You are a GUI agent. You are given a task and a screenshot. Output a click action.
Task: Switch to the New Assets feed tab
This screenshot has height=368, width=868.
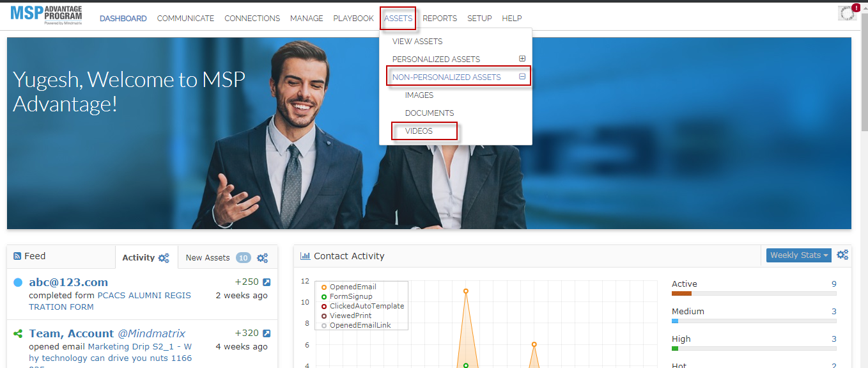pos(208,257)
